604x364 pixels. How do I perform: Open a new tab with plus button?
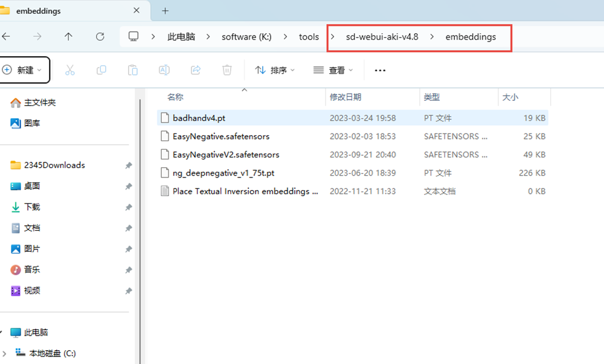(x=165, y=11)
